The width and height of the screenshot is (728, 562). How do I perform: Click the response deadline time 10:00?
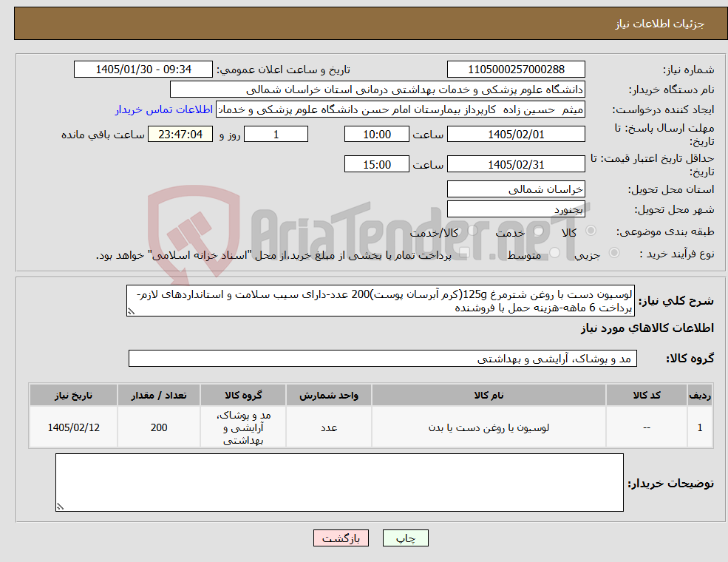376,135
